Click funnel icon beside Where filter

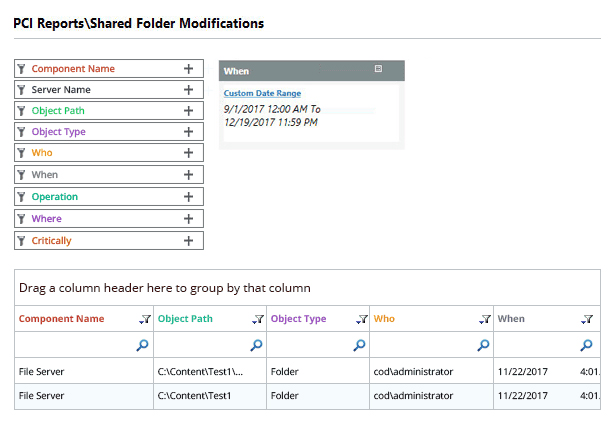[x=22, y=219]
